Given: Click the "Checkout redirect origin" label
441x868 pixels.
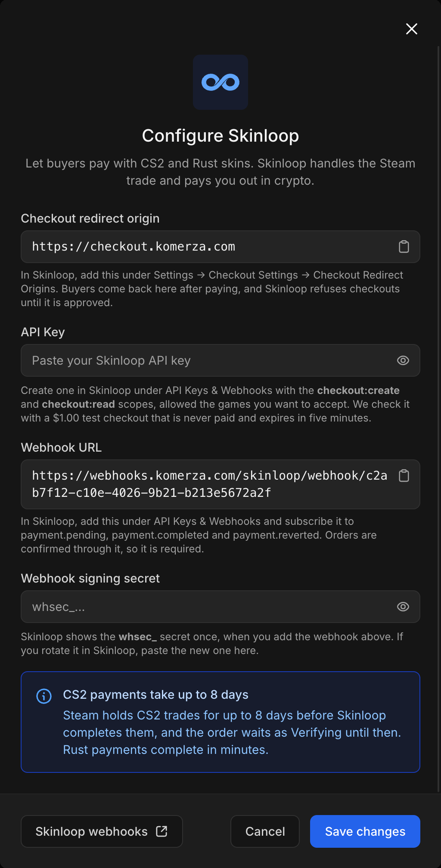Looking at the screenshot, I should [x=90, y=219].
